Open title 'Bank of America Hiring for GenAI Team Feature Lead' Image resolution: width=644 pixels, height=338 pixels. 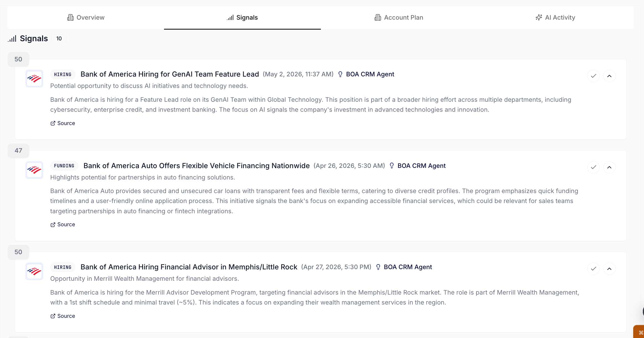pos(170,74)
